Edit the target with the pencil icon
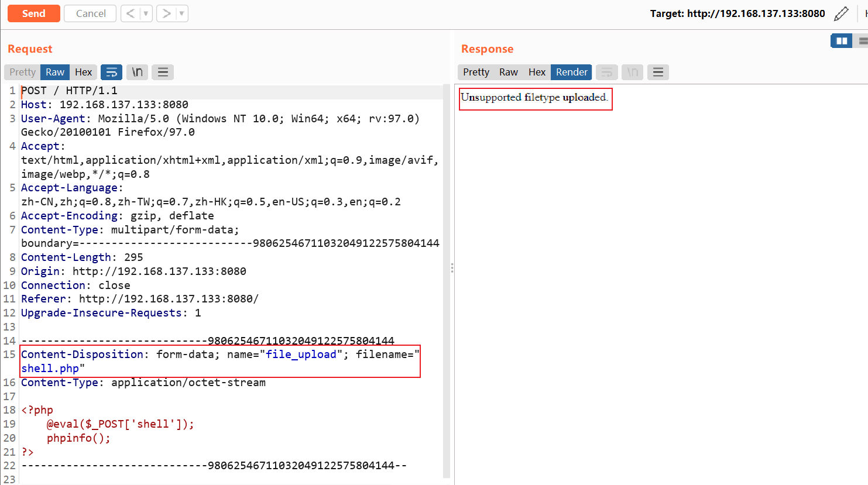 point(841,13)
